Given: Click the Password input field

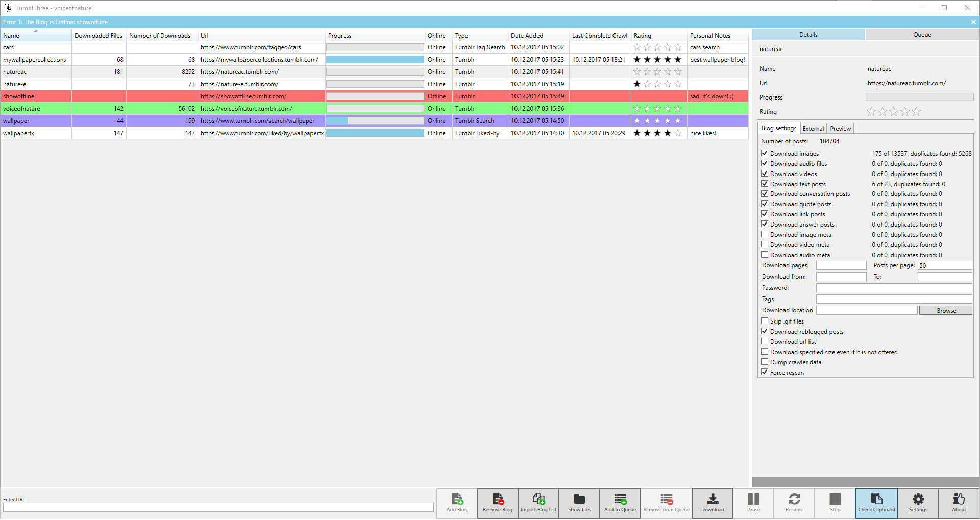Looking at the screenshot, I should click(x=894, y=288).
